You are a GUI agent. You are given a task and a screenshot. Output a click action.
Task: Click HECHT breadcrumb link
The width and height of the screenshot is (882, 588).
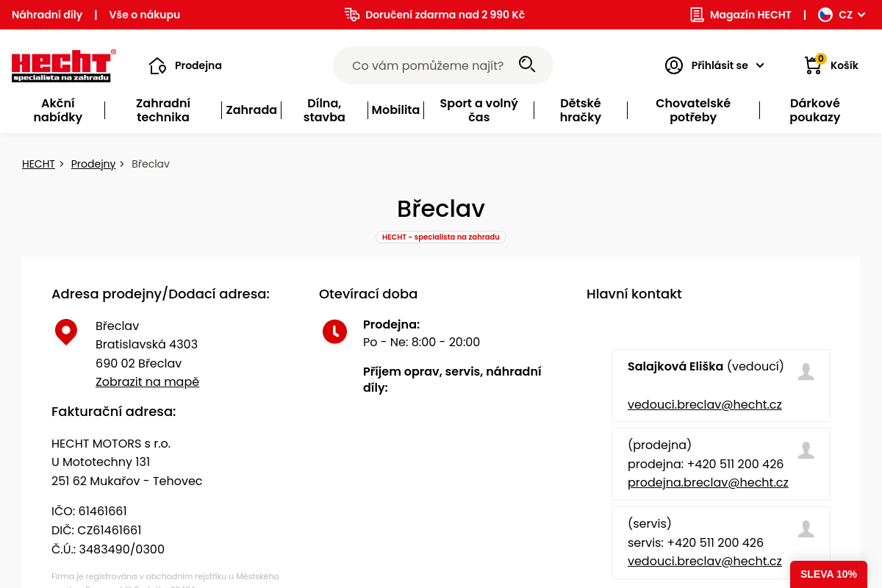[38, 164]
